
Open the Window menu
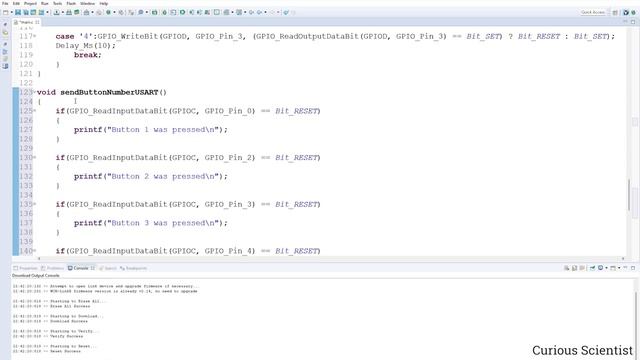pyautogui.click(x=87, y=3)
